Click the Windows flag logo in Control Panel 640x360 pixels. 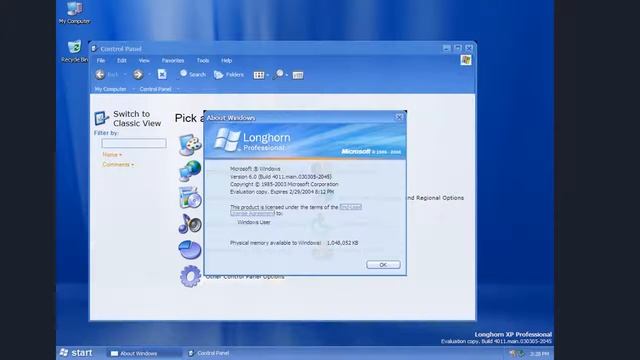466,60
